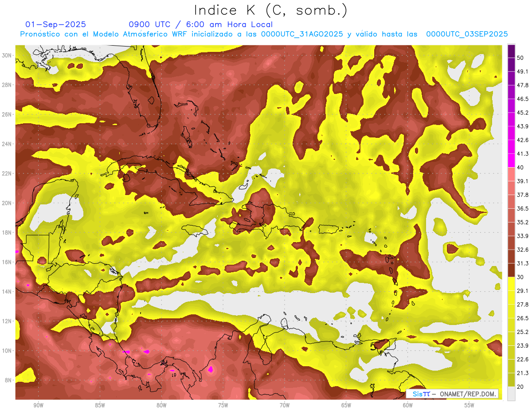The width and height of the screenshot is (532, 411).
Task: Select the colorbar threshold value 30
Action: click(520, 277)
